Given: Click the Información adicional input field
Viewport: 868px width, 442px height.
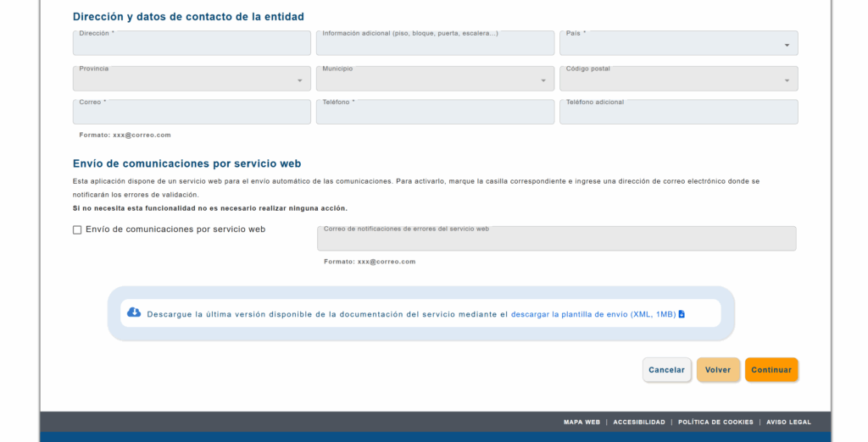Looking at the screenshot, I should pyautogui.click(x=435, y=44).
